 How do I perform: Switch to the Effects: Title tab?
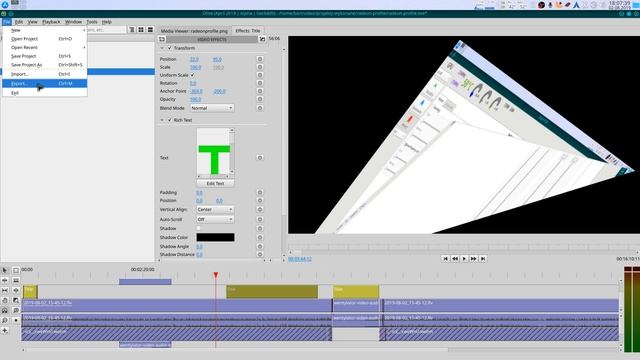248,31
